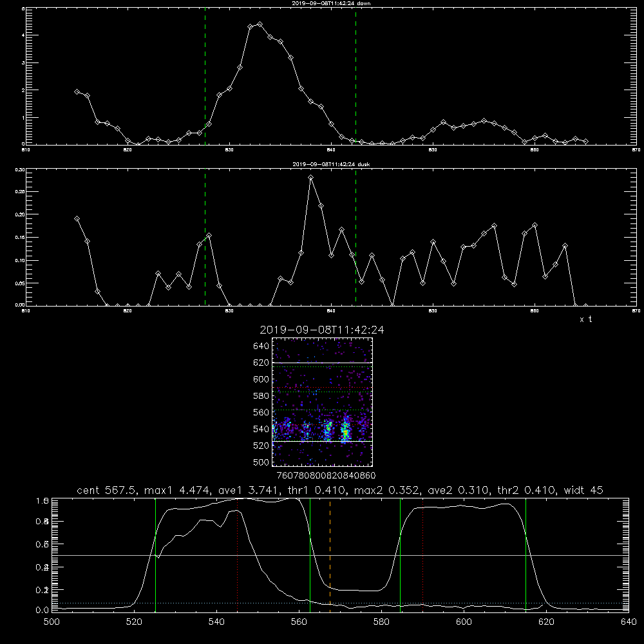644x644 pixels.
Task: Click the lower white horizontal line in the spectrogram
Action: pyautogui.click(x=322, y=441)
